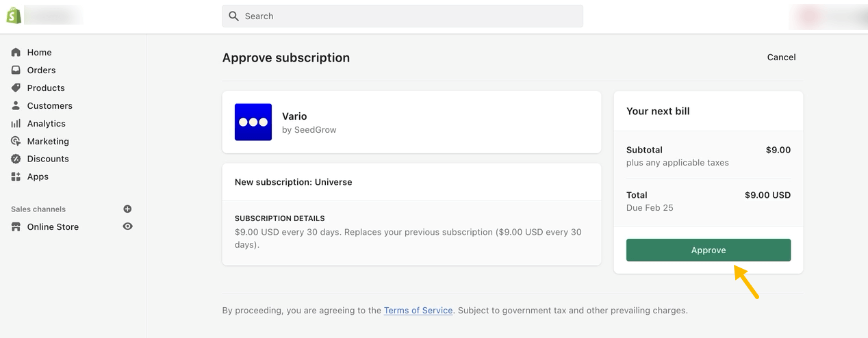Click the Products tag icon
The width and height of the screenshot is (868, 338).
[16, 88]
